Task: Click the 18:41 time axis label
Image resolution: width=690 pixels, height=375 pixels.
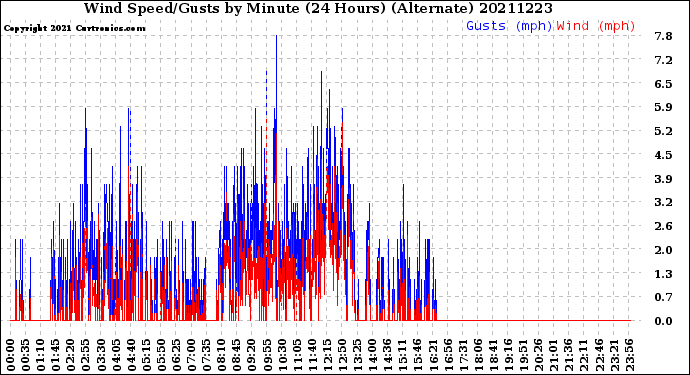Action: (x=493, y=355)
